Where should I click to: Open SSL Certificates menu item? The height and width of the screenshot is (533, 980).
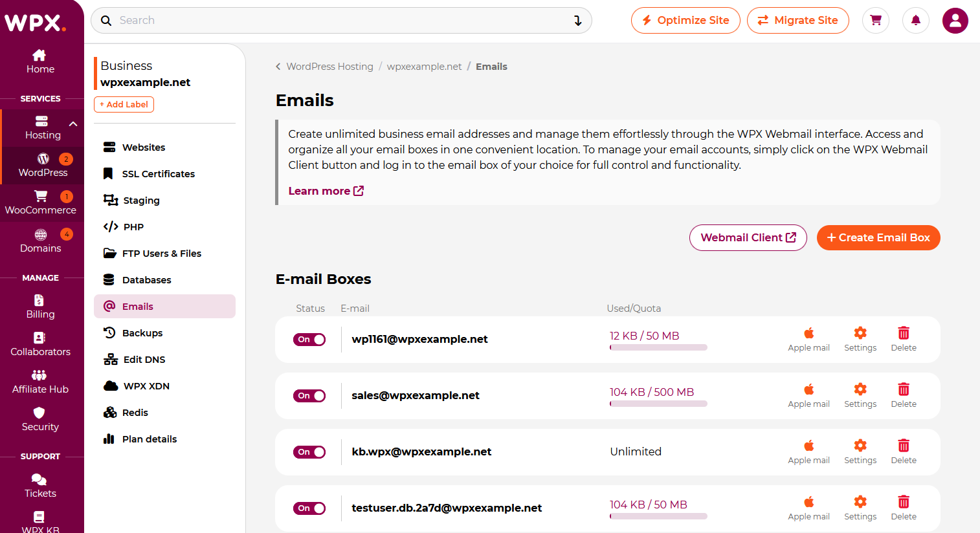[x=164, y=174]
